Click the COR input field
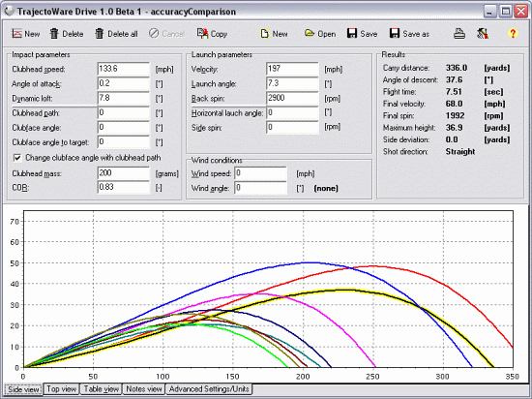 click(124, 188)
